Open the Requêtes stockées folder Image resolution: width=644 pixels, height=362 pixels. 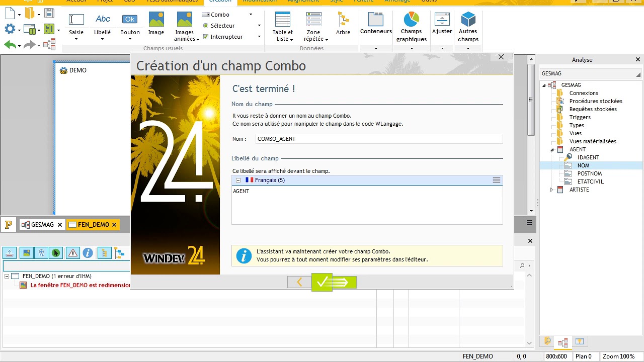[593, 109]
